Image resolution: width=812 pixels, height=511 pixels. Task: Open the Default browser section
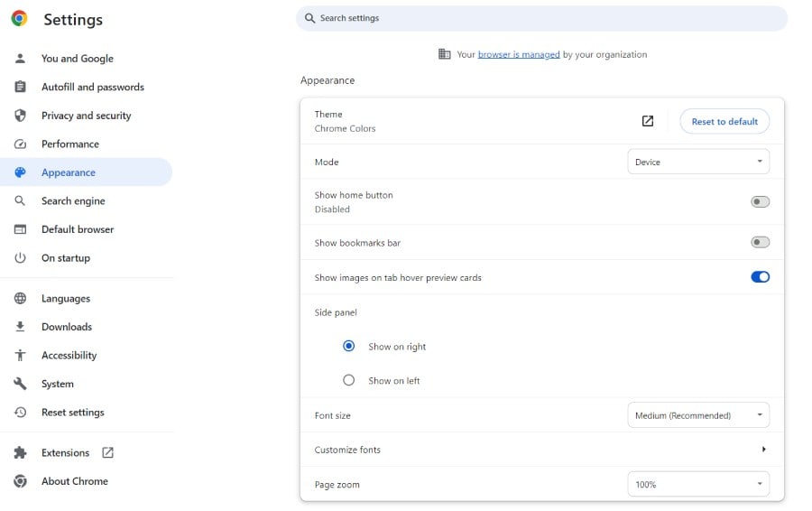click(86, 229)
